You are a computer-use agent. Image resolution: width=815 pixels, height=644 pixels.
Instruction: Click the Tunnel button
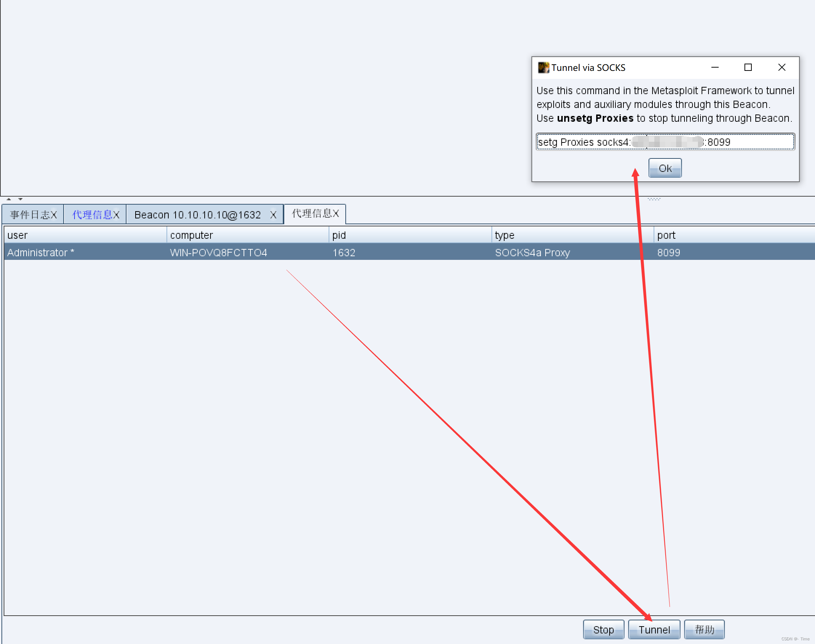654,630
